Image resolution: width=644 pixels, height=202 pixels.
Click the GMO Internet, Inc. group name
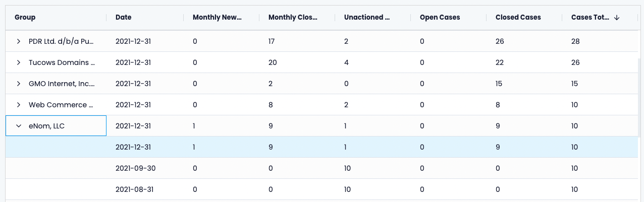(62, 84)
